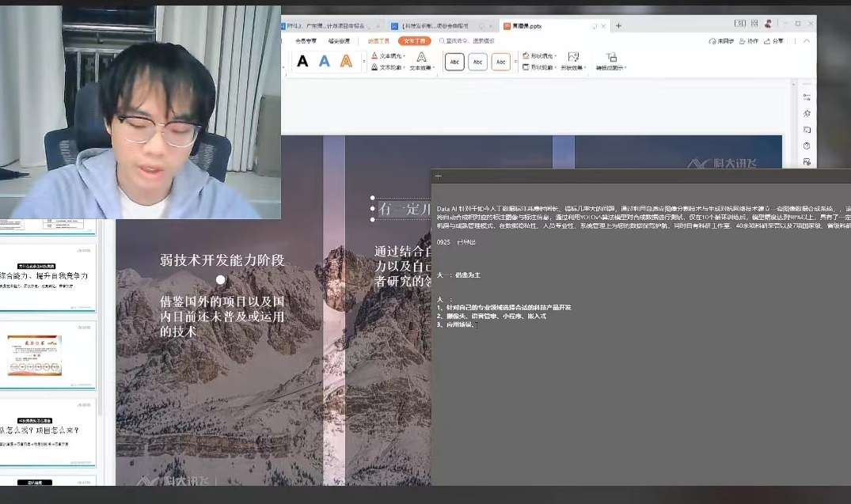
Task: Switch to the 文本工具 ribbon tab
Action: tap(414, 40)
